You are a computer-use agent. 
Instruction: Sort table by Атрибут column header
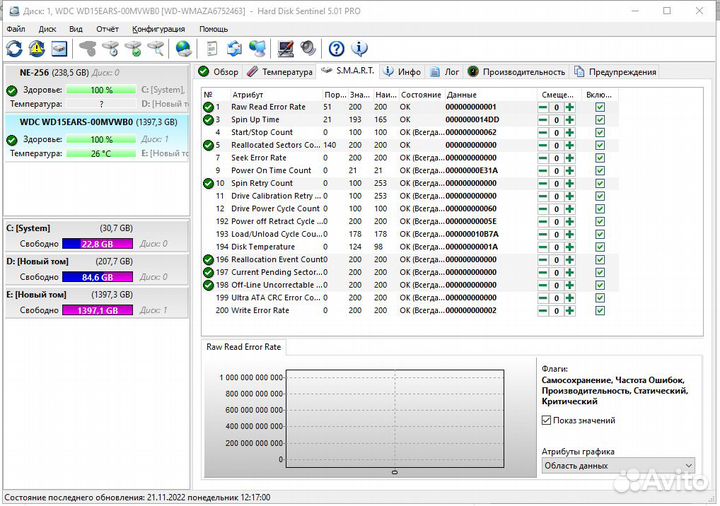276,95
